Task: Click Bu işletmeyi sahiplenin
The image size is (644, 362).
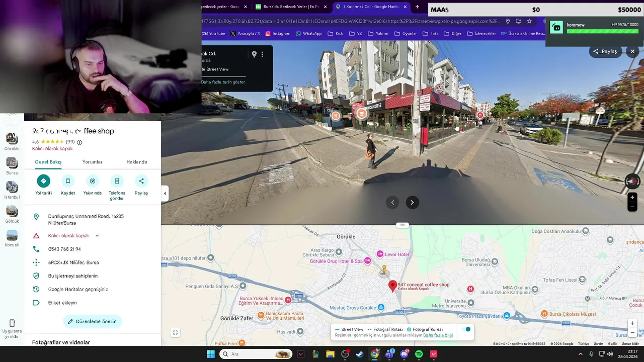Action: point(73,276)
